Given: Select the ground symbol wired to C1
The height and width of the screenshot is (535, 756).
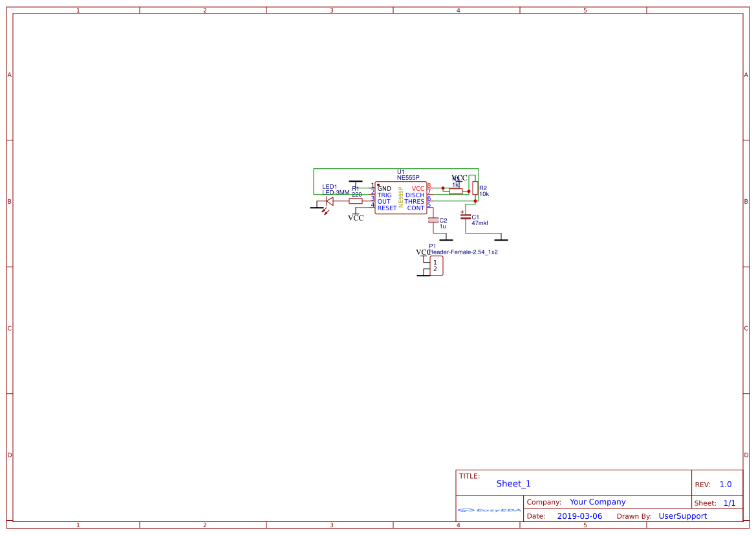Looking at the screenshot, I should (501, 238).
